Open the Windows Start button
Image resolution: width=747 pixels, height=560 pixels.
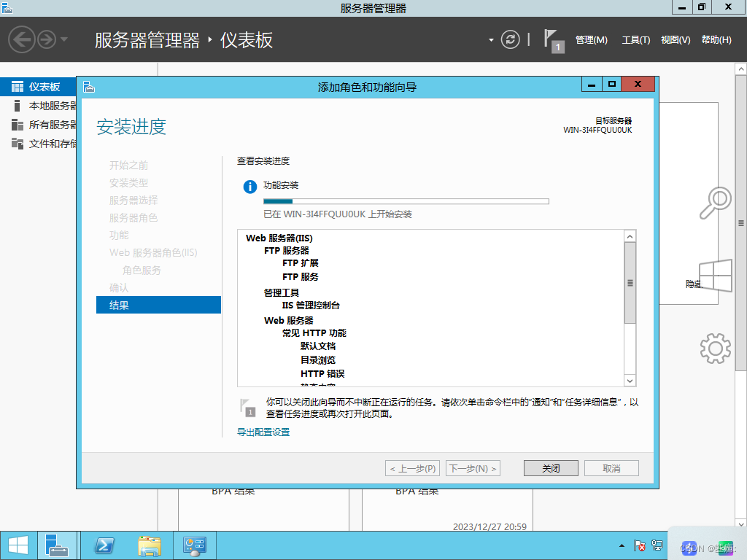(x=18, y=545)
